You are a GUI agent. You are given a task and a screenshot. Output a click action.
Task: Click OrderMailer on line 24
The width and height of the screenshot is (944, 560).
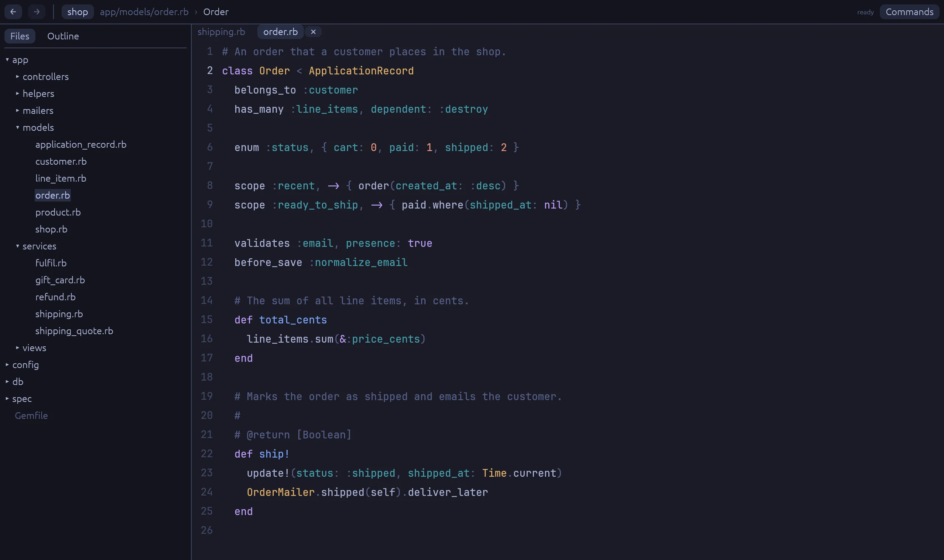pos(281,493)
